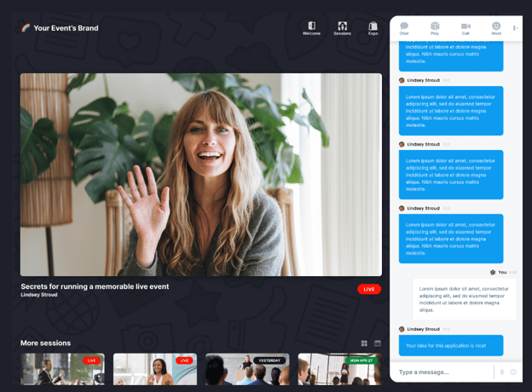
Task: Open the second live session thumbnail
Action: pos(154,370)
